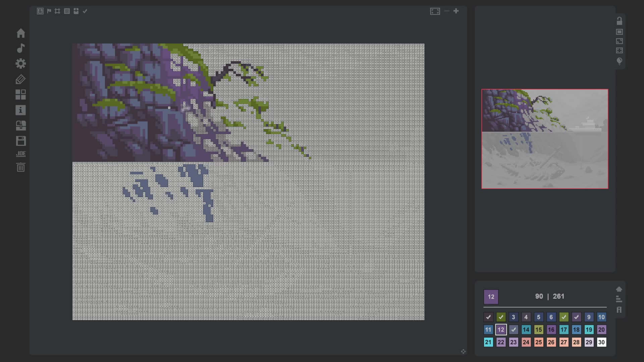Click the fit-to-screen view button
Screen dimensions: 644x362
pyautogui.click(x=435, y=11)
